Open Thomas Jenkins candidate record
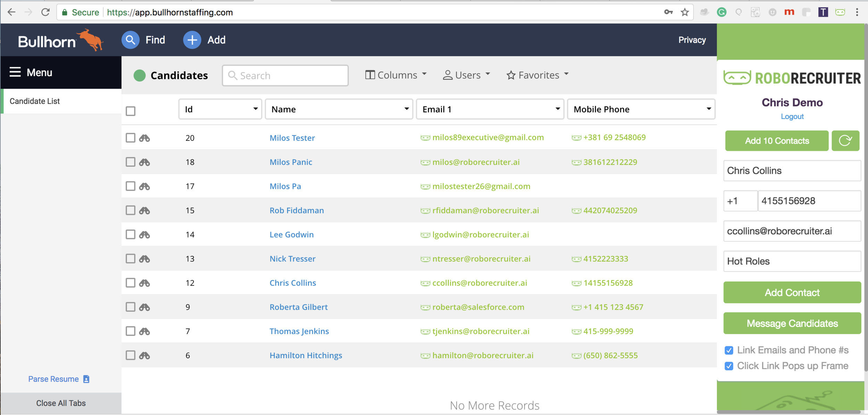This screenshot has width=868, height=415. [x=299, y=331]
